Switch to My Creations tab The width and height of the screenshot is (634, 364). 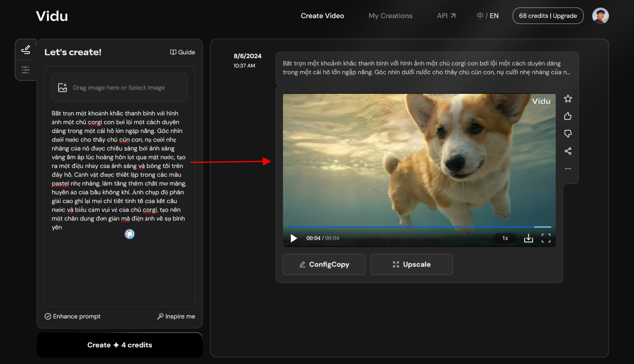pos(390,16)
